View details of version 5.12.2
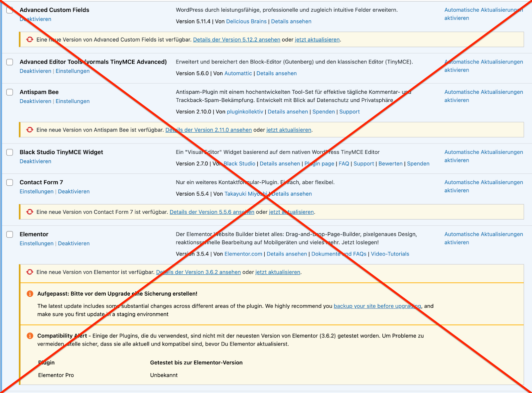Viewport: 532px width, 393px height. click(x=237, y=40)
